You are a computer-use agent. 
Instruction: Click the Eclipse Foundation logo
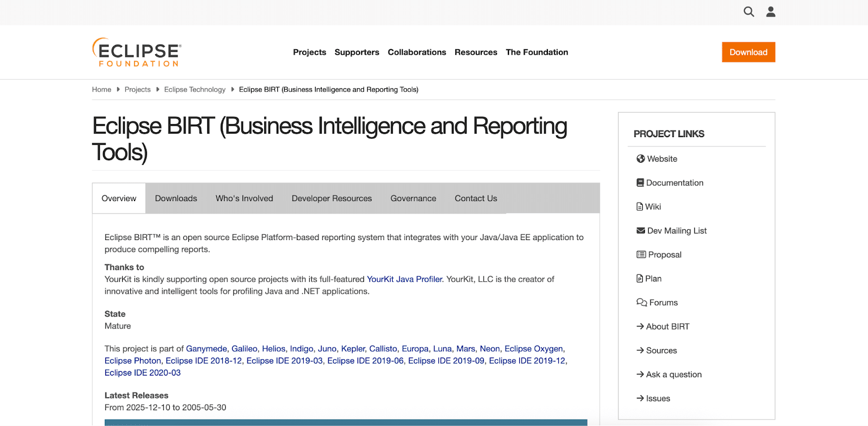click(137, 52)
